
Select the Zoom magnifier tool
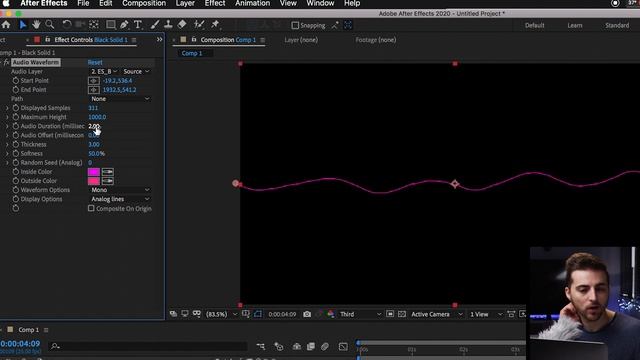click(50, 25)
